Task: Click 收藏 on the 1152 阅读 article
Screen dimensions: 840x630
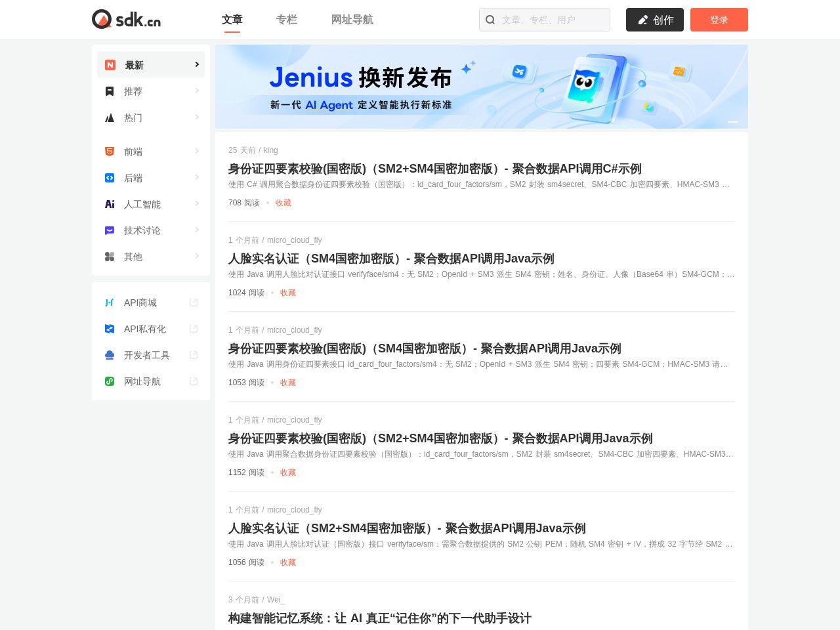Action: coord(288,472)
